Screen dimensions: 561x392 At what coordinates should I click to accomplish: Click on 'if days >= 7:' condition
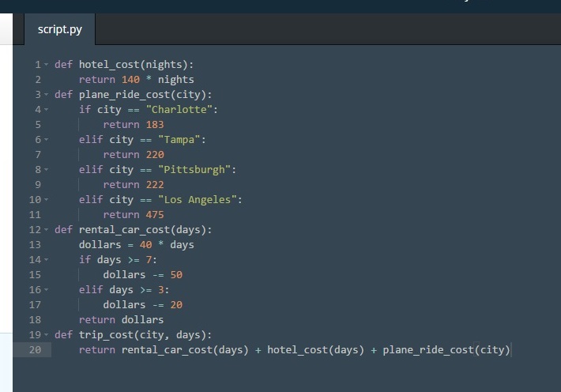[x=118, y=260]
